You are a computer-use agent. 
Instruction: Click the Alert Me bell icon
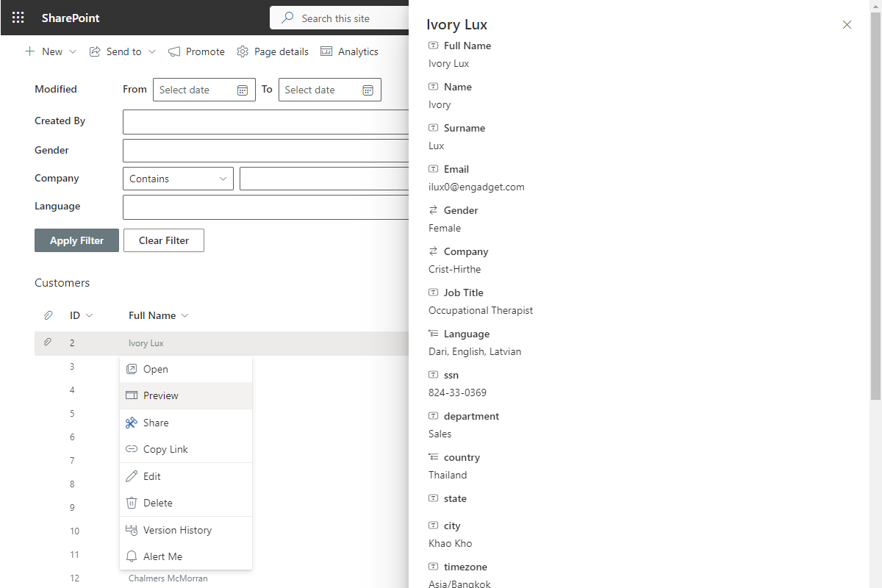point(132,556)
